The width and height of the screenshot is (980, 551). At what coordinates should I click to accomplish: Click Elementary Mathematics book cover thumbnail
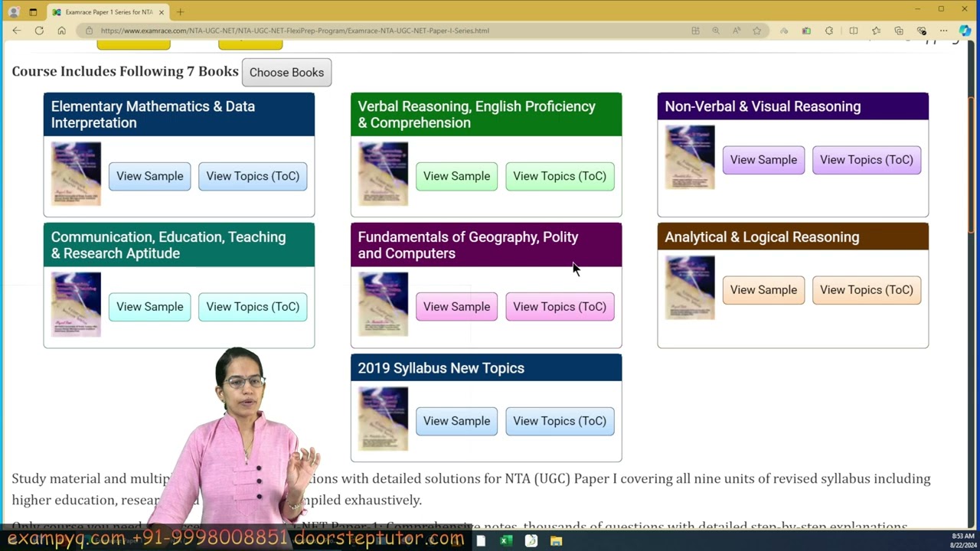[76, 174]
